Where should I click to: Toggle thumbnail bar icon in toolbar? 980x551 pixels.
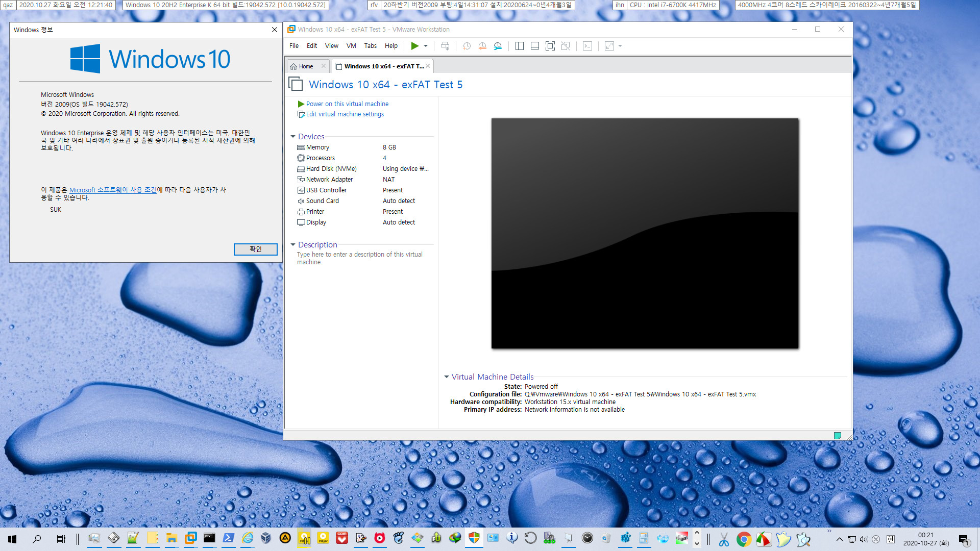(x=535, y=46)
